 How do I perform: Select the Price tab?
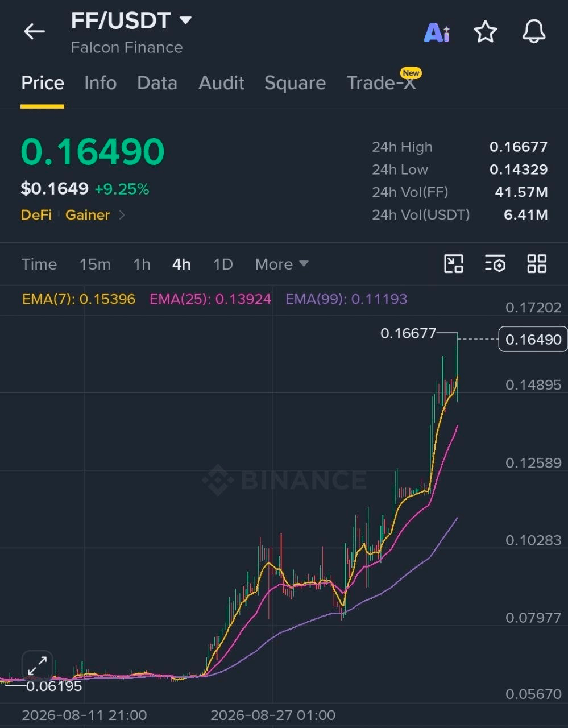click(43, 83)
